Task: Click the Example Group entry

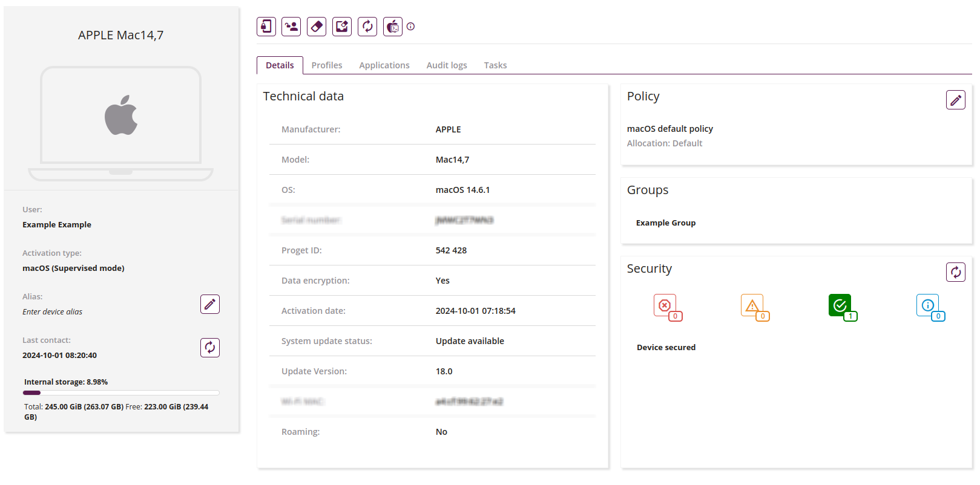Action: (666, 223)
